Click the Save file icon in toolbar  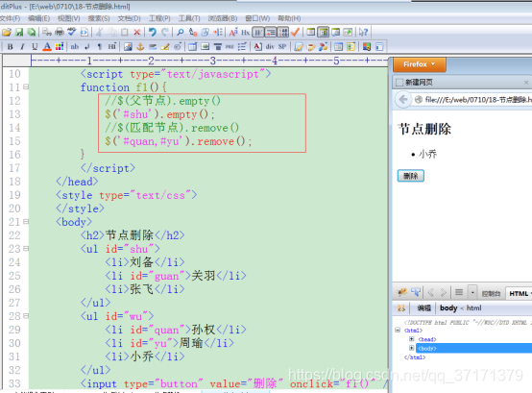(19, 33)
